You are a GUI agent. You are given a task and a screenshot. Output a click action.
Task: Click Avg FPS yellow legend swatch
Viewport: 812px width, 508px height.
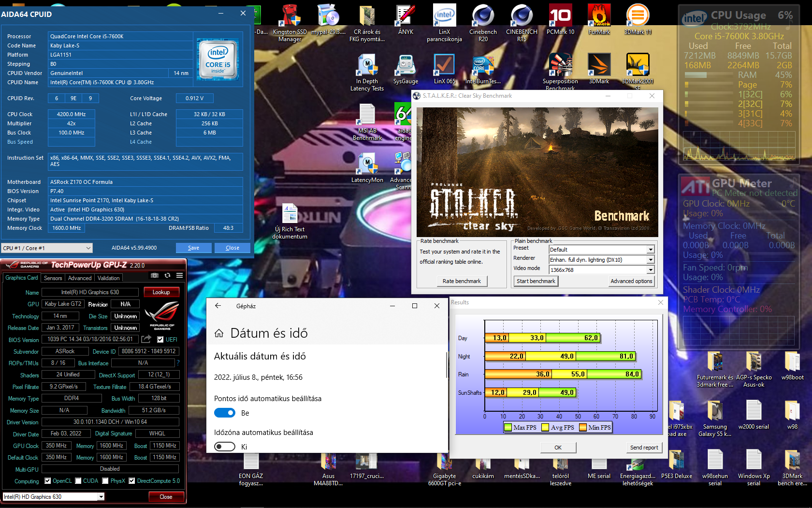[545, 427]
